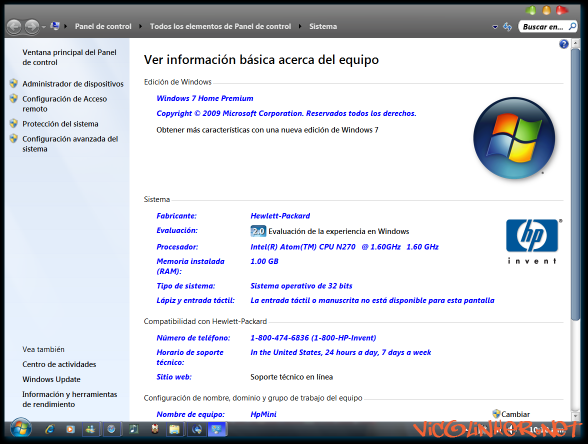Refresh the view with the refresh arrows icon

[x=507, y=27]
